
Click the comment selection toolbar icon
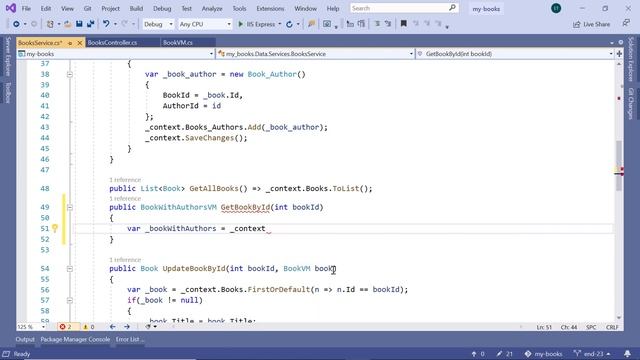pos(377,24)
